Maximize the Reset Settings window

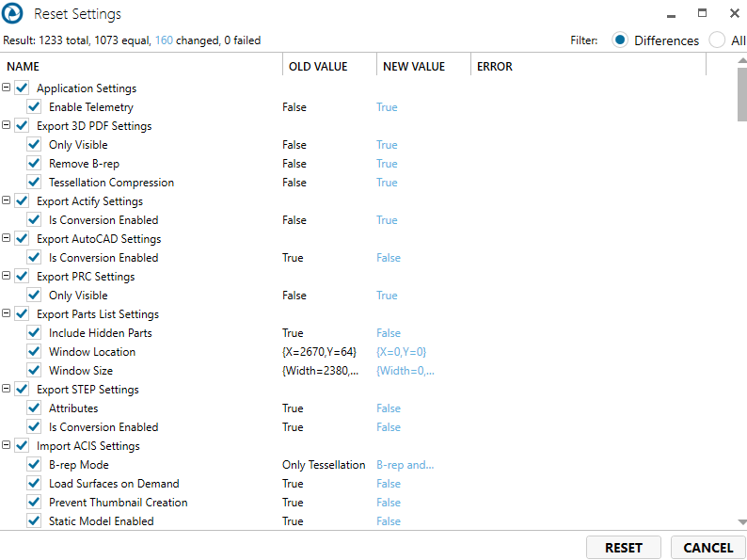tap(702, 14)
